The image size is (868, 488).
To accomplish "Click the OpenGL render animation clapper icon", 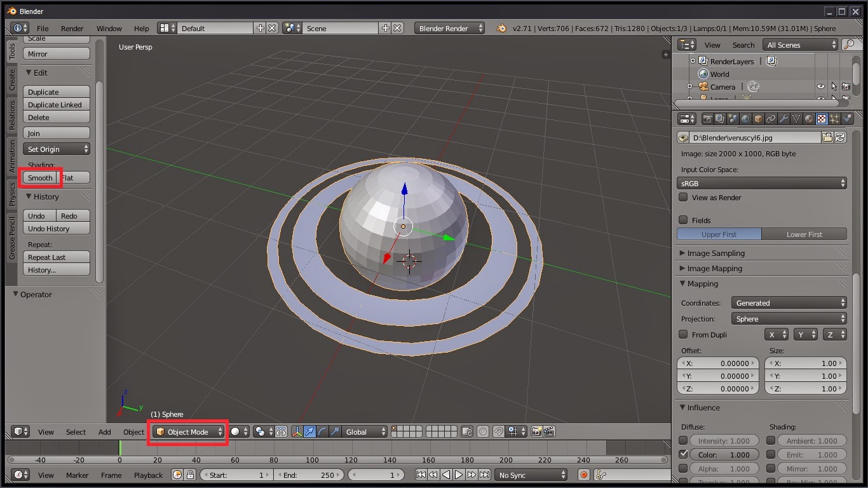I will [549, 431].
